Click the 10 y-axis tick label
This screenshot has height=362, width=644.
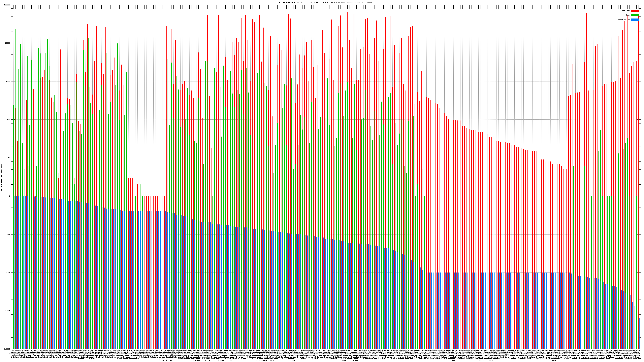click(9, 158)
